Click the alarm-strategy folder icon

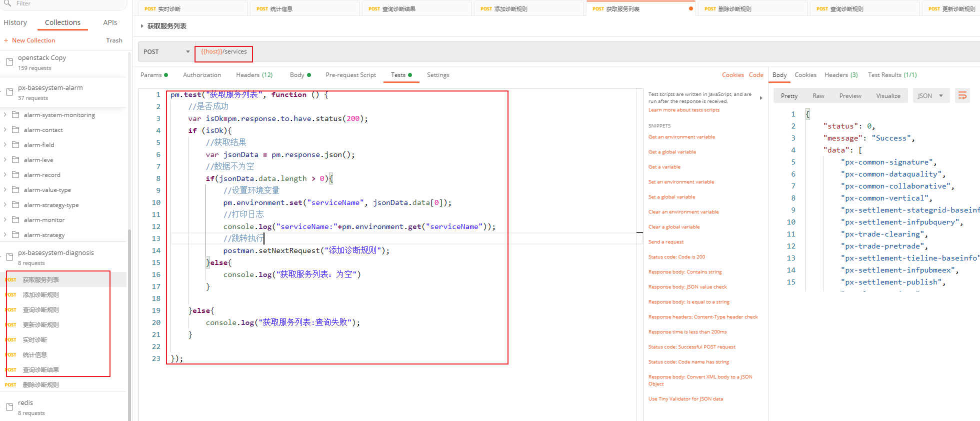(15, 234)
